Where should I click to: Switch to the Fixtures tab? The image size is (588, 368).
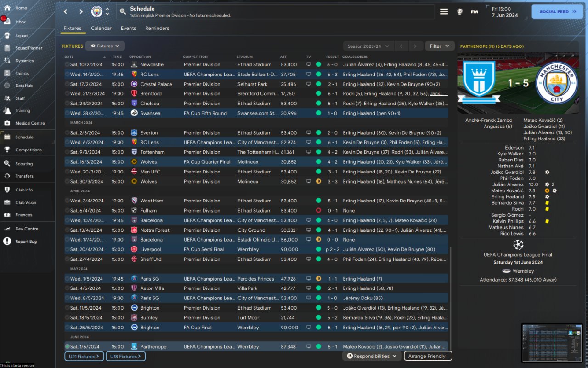[x=73, y=29]
